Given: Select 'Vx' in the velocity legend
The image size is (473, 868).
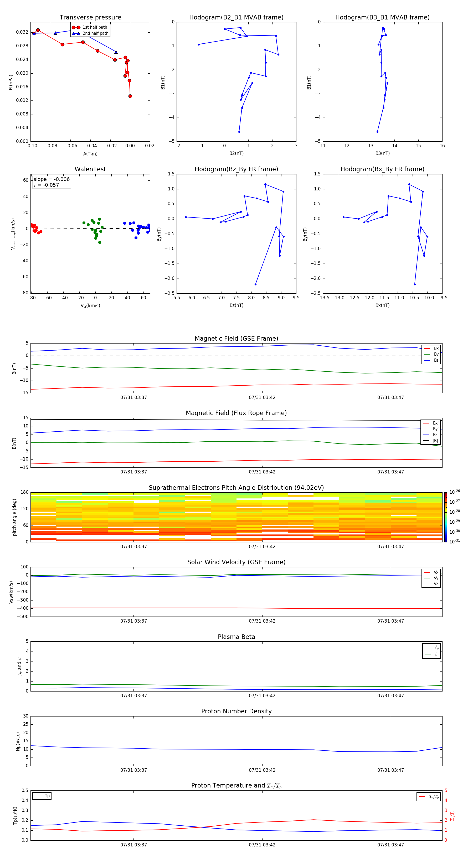Looking at the screenshot, I should 431,572.
